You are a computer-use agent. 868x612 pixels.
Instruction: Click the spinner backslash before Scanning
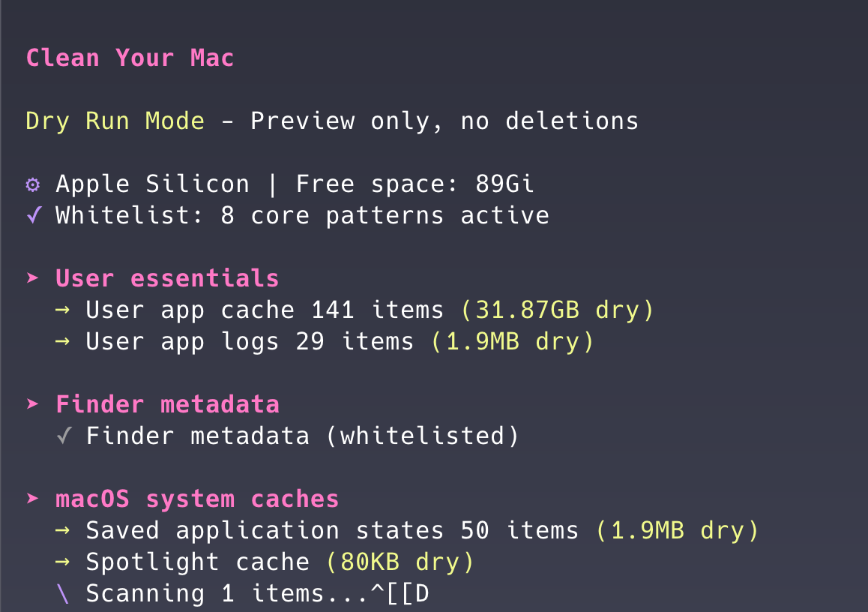pos(63,594)
